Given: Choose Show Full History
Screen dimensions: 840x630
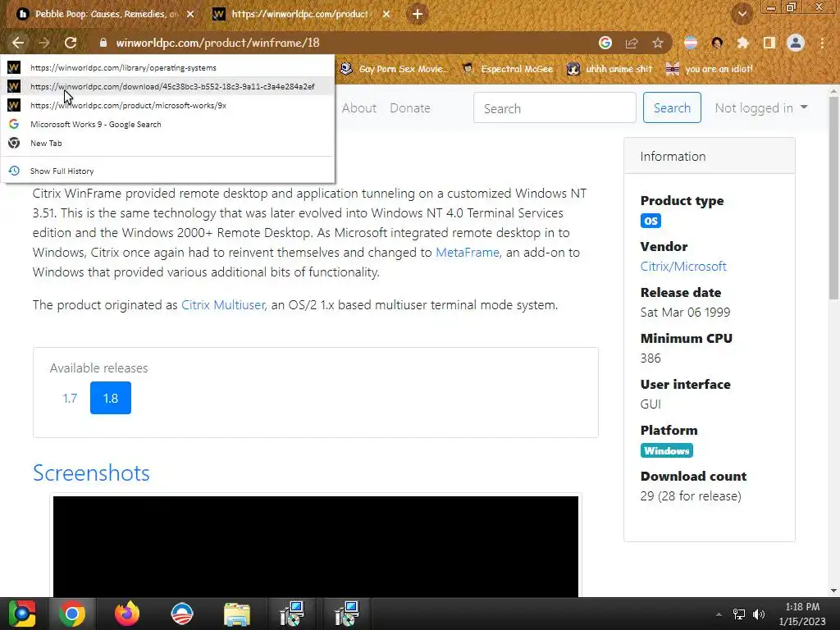Looking at the screenshot, I should pyautogui.click(x=167, y=171).
